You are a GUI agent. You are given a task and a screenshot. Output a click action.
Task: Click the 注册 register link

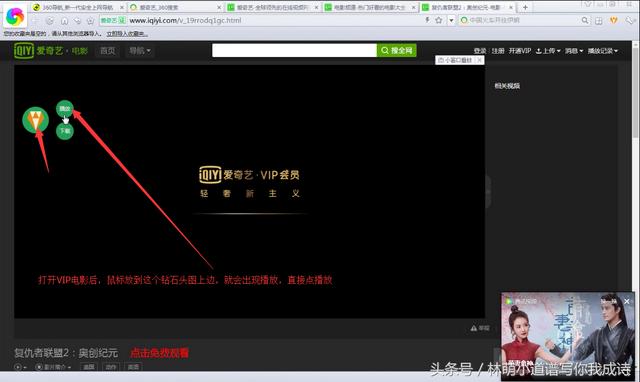(498, 51)
